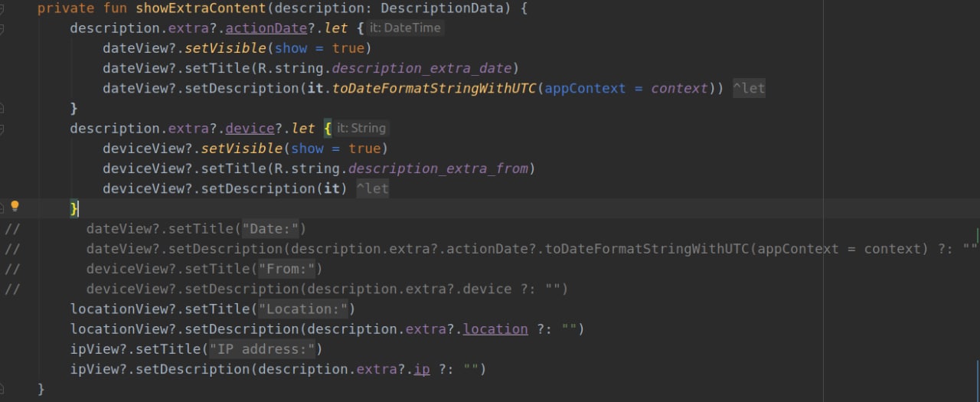980x402 pixels.
Task: Click highlighted closing brace beside the lightbulb
Action: 74,208
